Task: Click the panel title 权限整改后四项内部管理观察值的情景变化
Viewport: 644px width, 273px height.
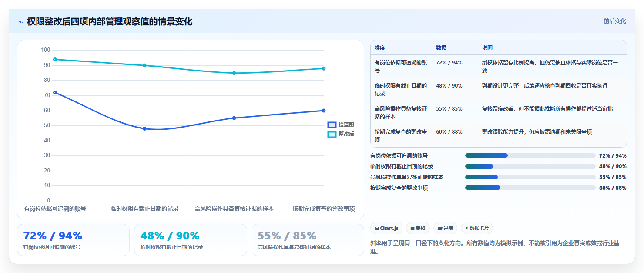Action: click(x=110, y=22)
